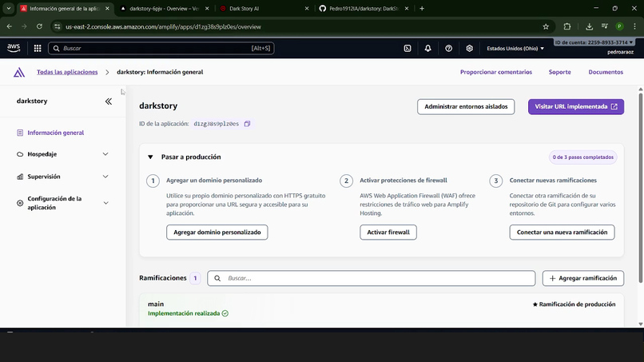Click the Amplify logo icon
This screenshot has width=644, height=362.
click(x=19, y=72)
